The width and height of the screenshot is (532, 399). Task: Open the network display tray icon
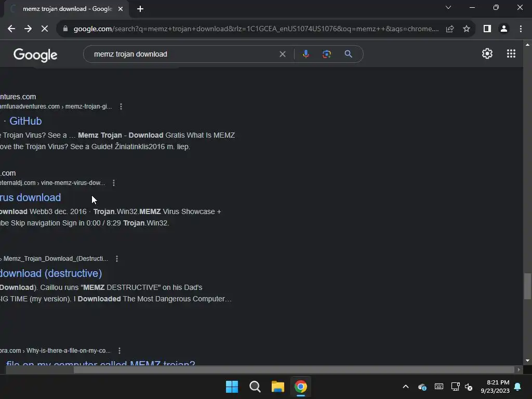pos(455,387)
